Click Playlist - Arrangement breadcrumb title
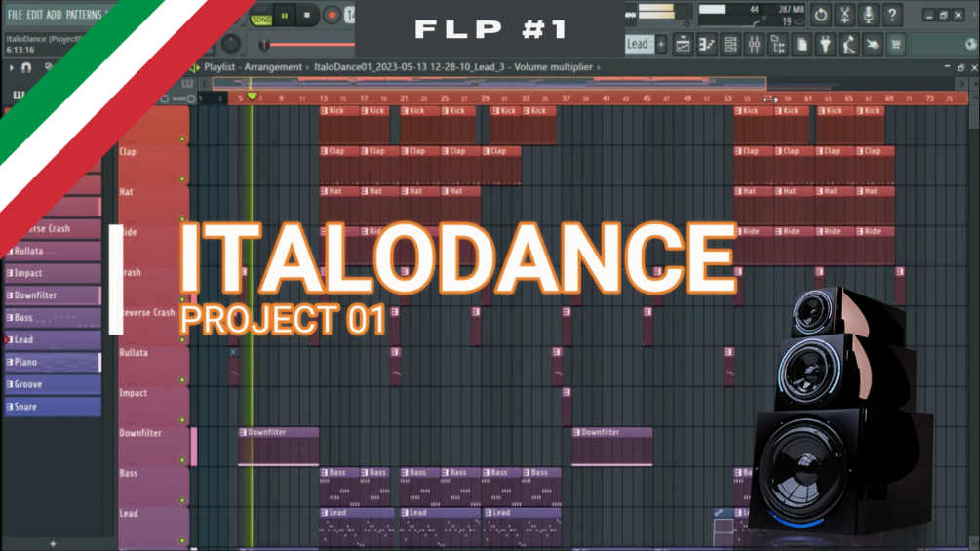 254,67
